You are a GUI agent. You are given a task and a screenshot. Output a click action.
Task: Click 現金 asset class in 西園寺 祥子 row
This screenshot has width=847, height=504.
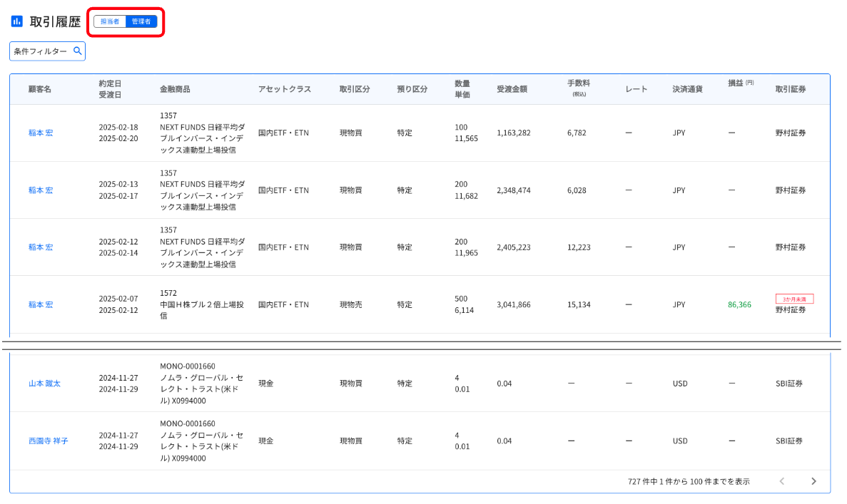pos(265,441)
